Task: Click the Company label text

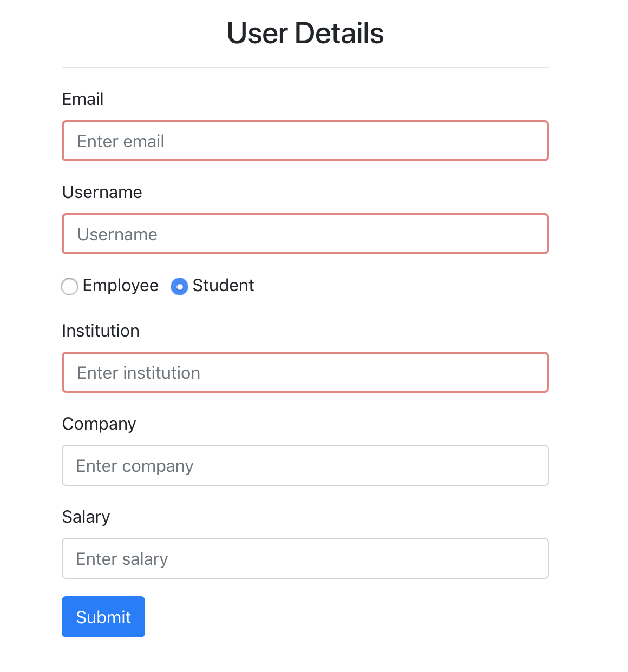Action: (99, 424)
